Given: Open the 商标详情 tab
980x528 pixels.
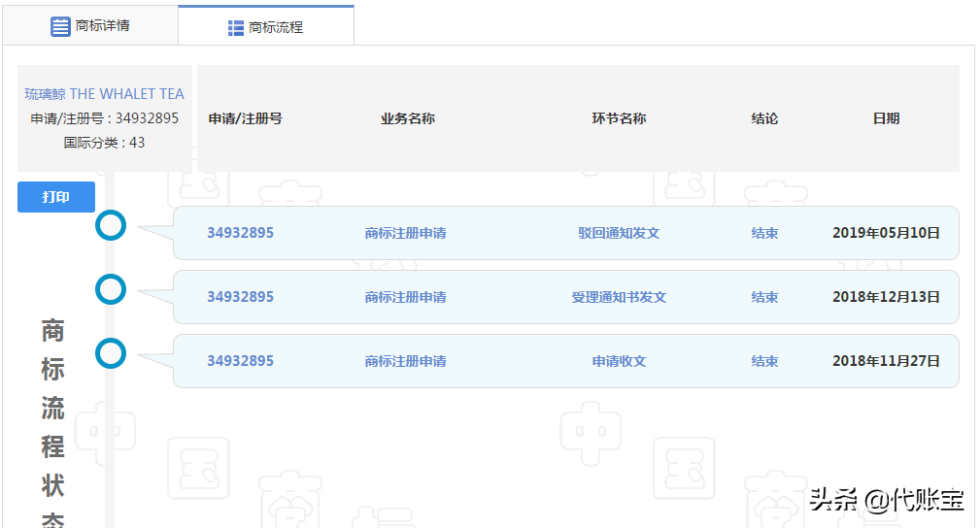Looking at the screenshot, I should pos(90,25).
